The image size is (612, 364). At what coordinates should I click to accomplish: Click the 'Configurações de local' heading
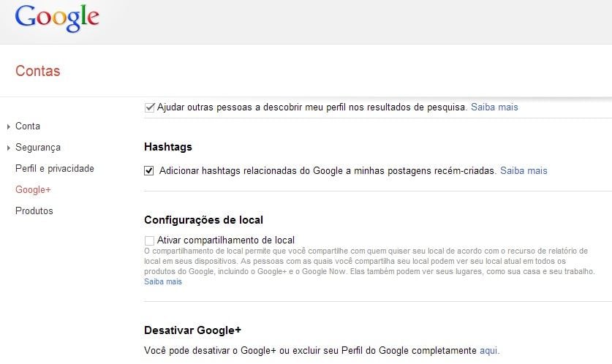204,220
